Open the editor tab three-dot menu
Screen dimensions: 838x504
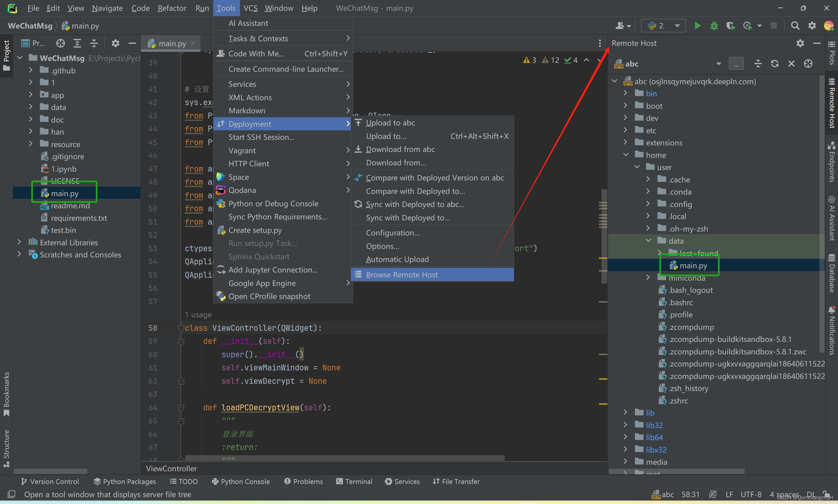[600, 43]
